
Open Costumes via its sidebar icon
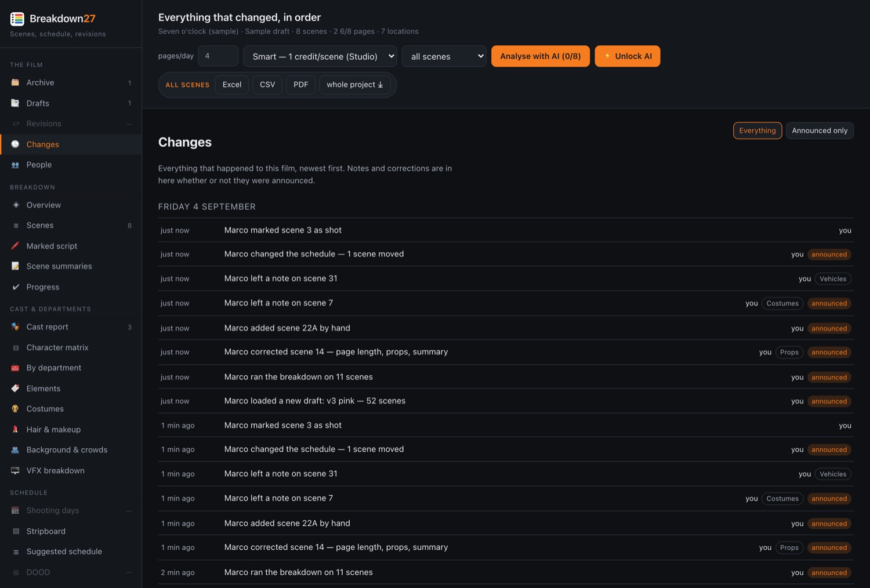click(16, 409)
